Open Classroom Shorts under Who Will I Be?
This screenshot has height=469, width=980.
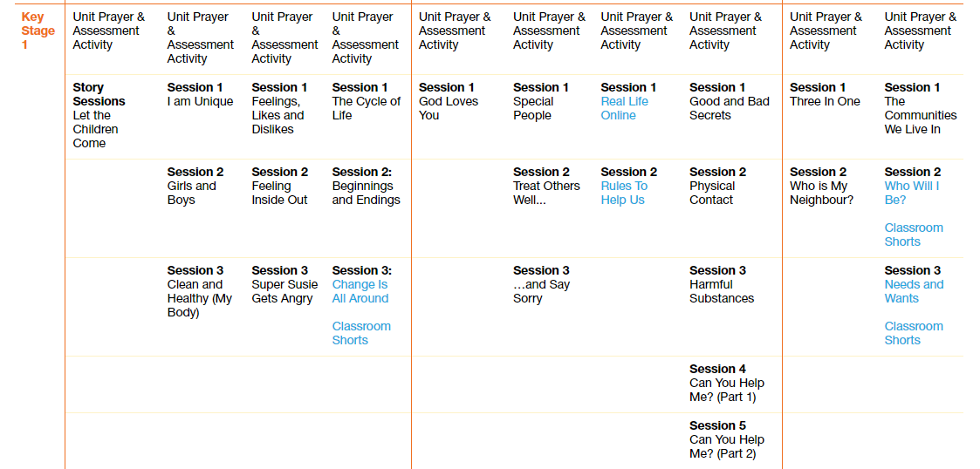click(x=914, y=234)
